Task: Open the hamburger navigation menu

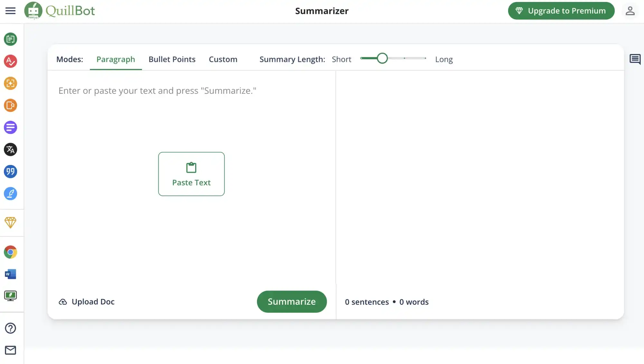Action: pos(10,11)
